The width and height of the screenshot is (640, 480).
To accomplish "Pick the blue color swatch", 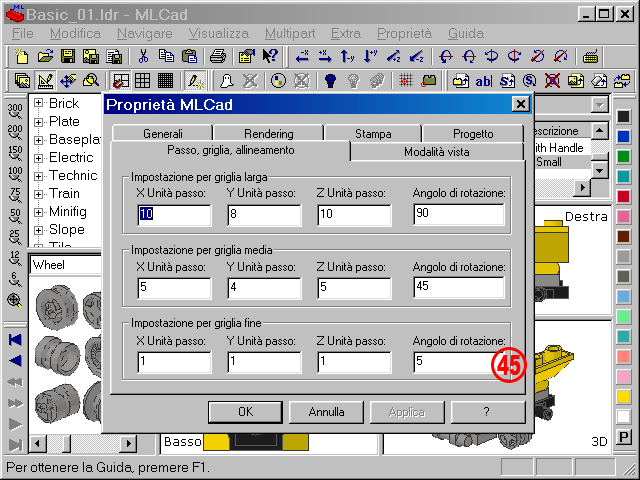I will pyautogui.click(x=623, y=137).
